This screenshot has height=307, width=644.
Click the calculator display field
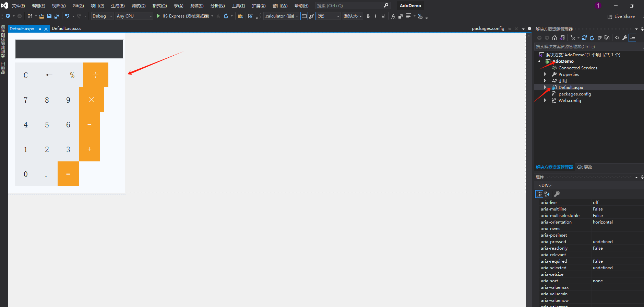coord(69,49)
